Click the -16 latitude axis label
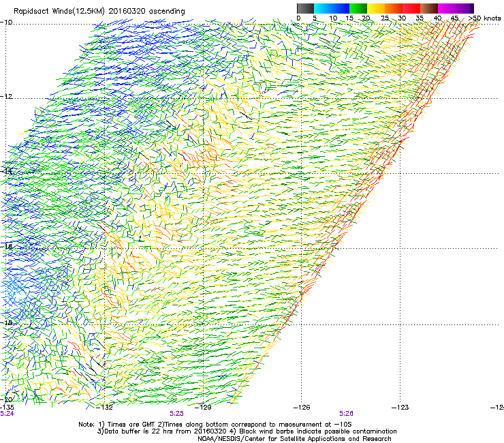This screenshot has height=443, width=504. coord(6,247)
